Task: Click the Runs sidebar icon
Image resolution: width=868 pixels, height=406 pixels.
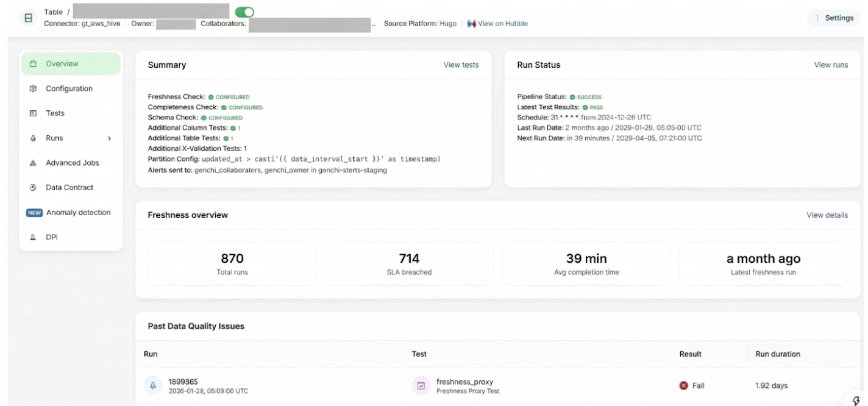Action: pos(34,138)
